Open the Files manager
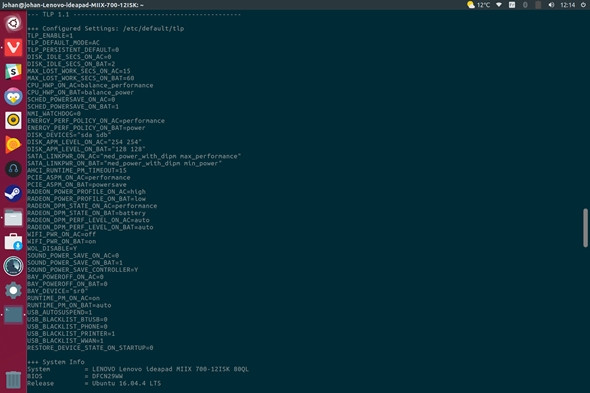 pos(13,218)
